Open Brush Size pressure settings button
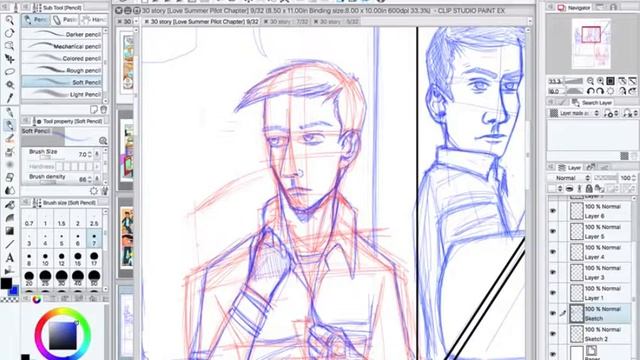 97,154
